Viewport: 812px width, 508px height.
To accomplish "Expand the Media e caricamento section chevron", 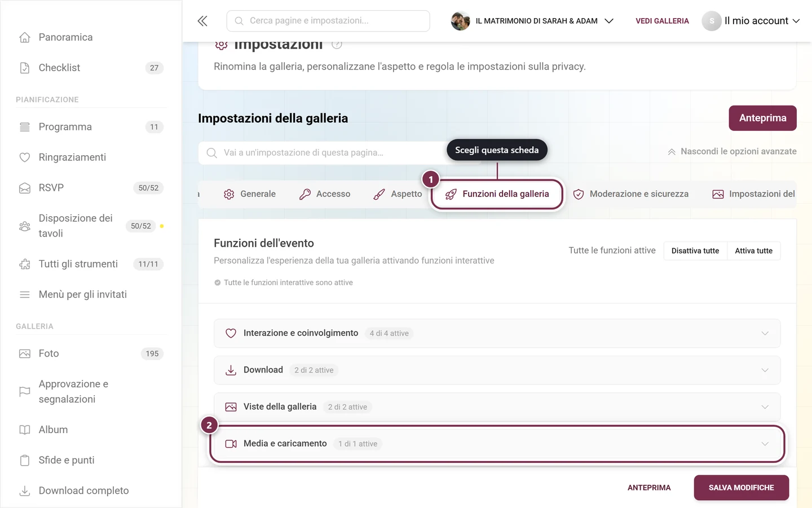I will (765, 444).
